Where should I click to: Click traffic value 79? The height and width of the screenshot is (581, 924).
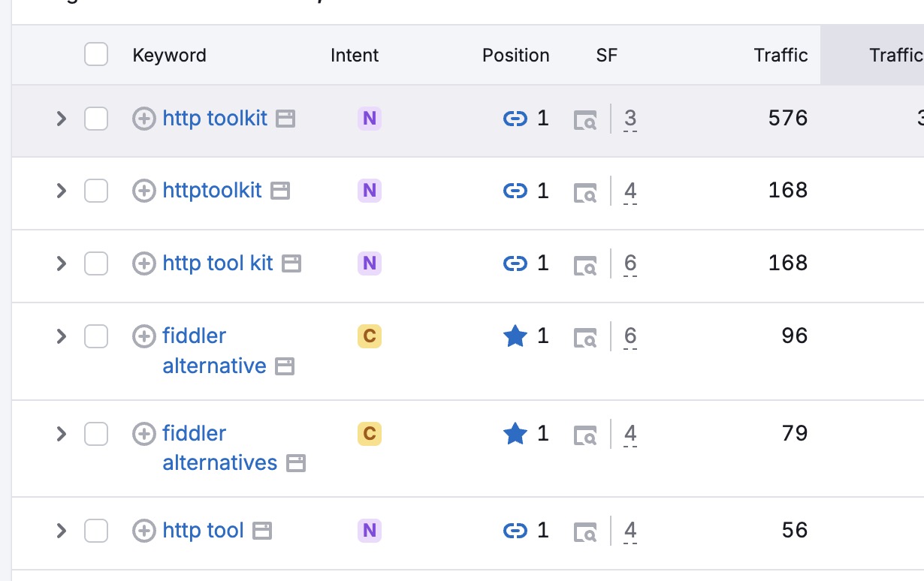[794, 434]
